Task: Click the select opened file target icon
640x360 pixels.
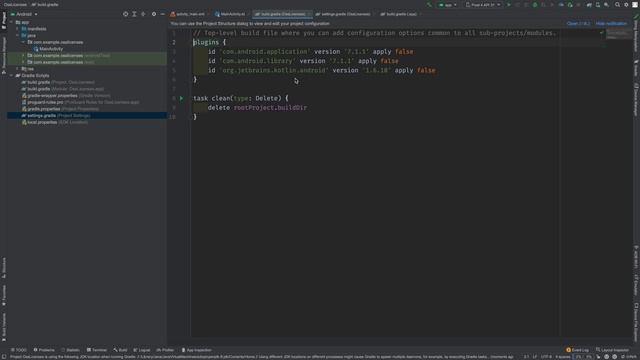Action: 125,14
